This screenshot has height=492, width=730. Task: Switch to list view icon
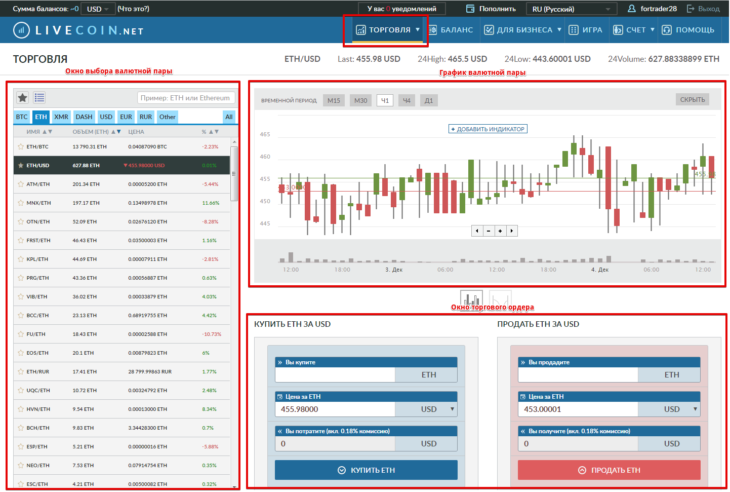click(x=39, y=97)
